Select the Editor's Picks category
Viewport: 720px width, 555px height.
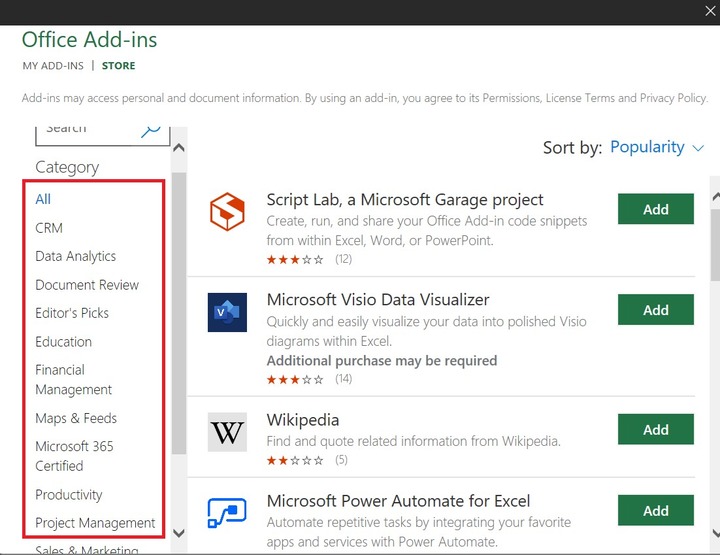tap(72, 313)
